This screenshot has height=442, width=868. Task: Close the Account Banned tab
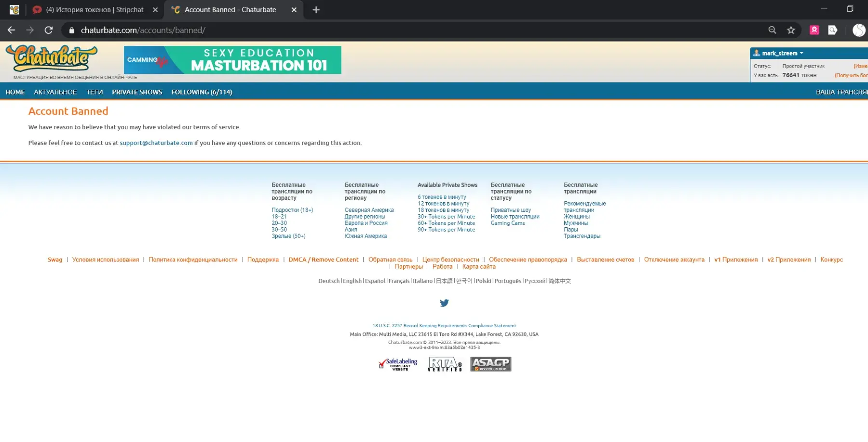[x=294, y=10]
